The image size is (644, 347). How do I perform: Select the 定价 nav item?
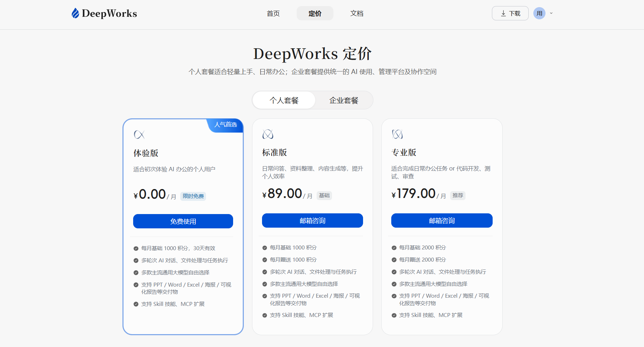(x=315, y=13)
